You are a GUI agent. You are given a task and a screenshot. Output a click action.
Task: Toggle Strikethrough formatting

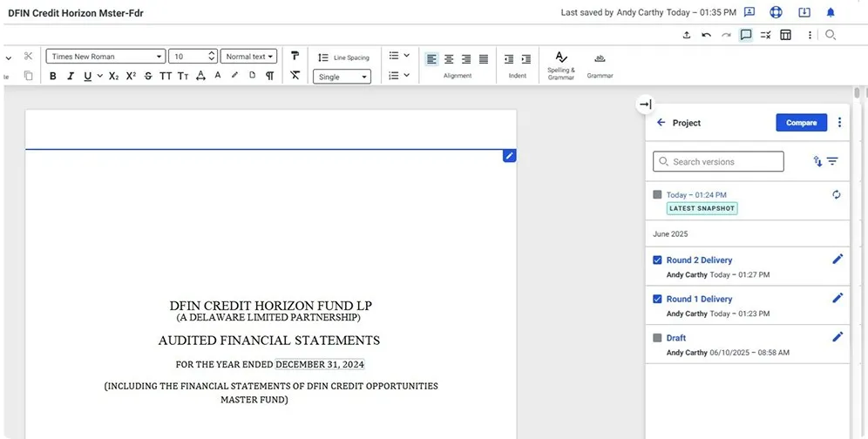coord(148,77)
